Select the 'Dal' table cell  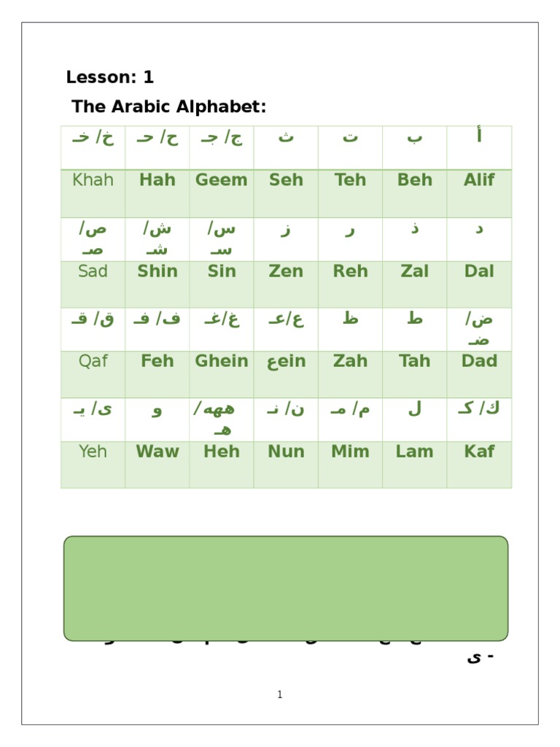pyautogui.click(x=479, y=271)
